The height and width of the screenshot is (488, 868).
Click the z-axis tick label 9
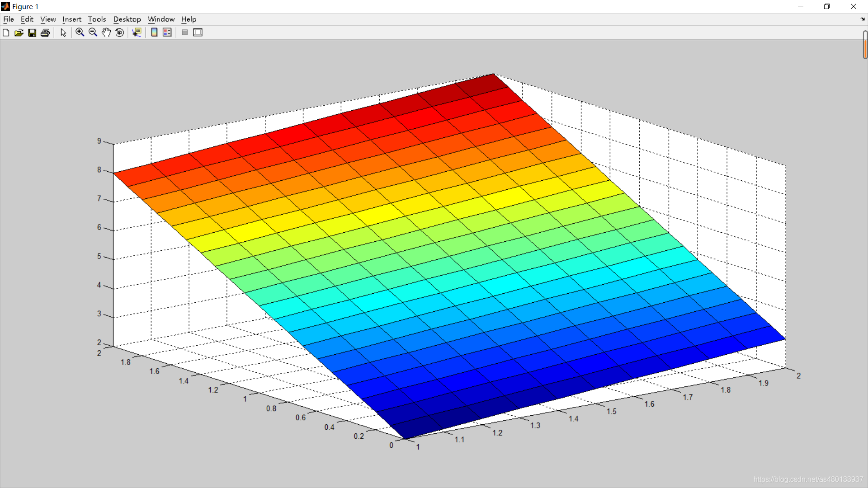99,141
